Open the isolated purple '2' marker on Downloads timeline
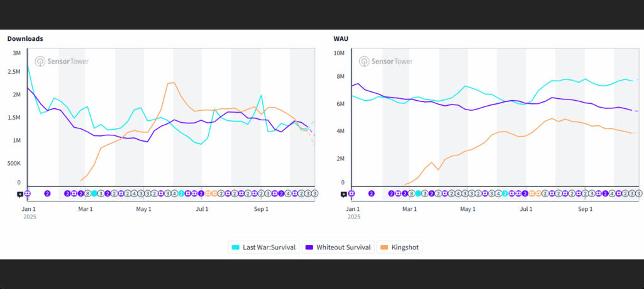Image resolution: width=644 pixels, height=289 pixels. 47,193
